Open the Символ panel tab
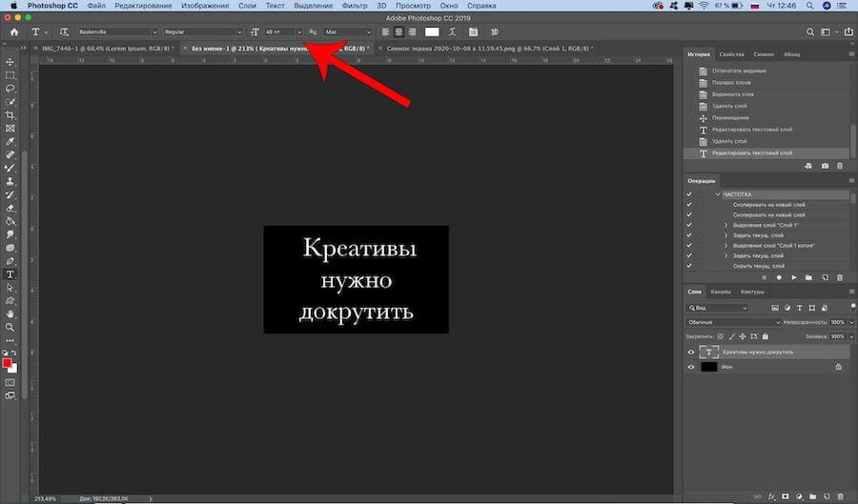The width and height of the screenshot is (858, 504). [x=764, y=54]
